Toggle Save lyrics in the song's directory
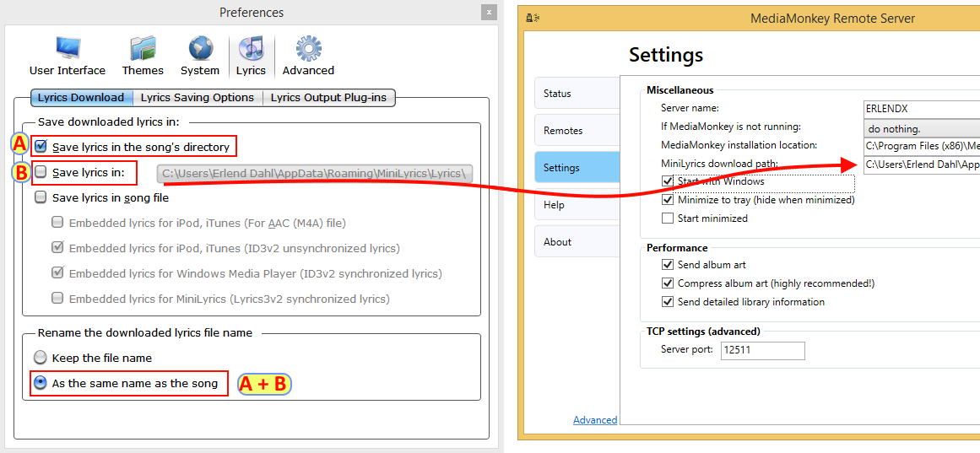The height and width of the screenshot is (453, 980). pos(41,147)
